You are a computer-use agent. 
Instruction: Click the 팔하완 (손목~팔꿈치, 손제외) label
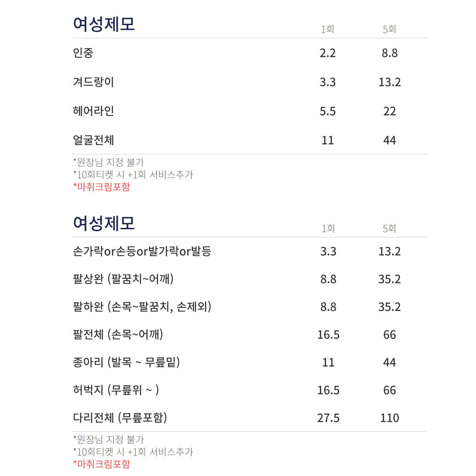(142, 307)
